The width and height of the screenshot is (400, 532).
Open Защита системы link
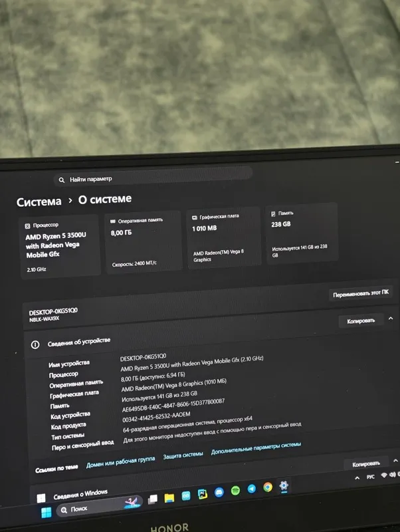click(183, 456)
